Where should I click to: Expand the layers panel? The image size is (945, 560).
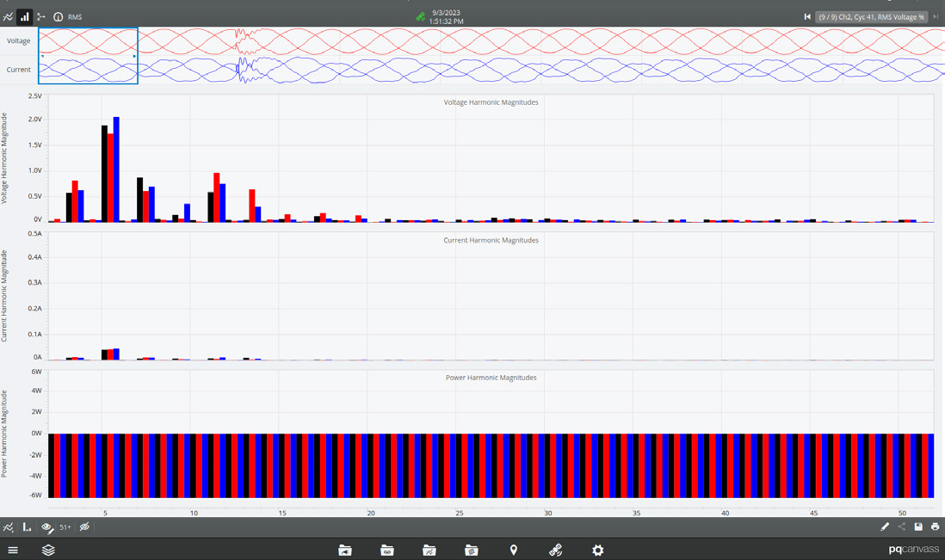[x=48, y=551]
